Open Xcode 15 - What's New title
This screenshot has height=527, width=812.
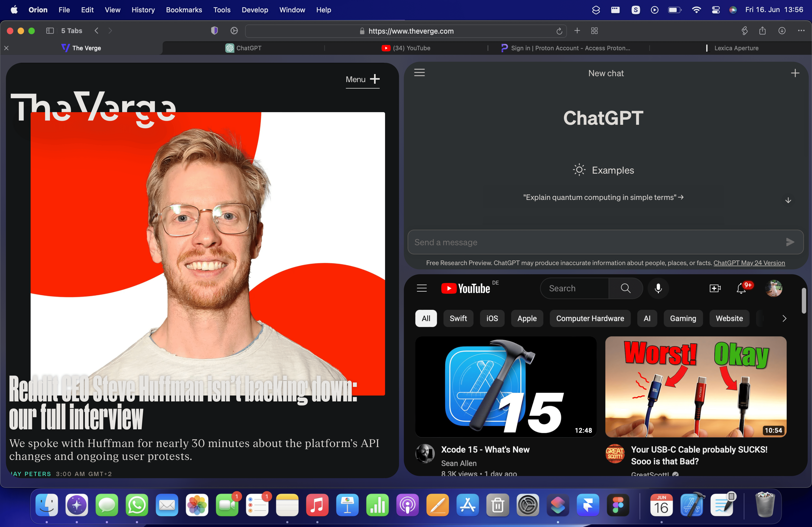click(485, 449)
